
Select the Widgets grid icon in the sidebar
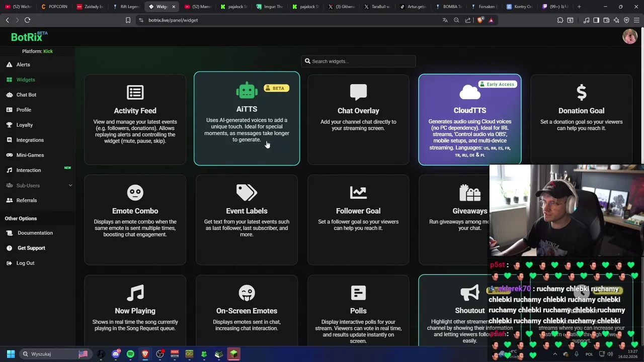coord(10,79)
